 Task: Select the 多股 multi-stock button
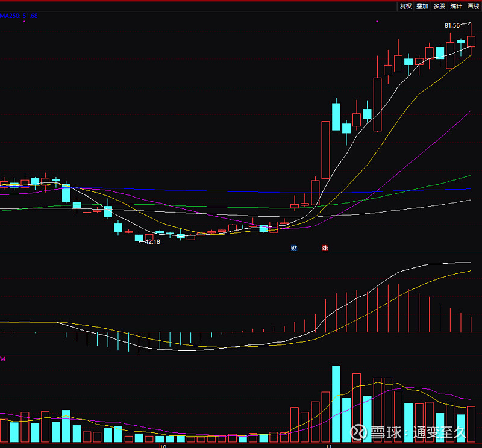439,6
